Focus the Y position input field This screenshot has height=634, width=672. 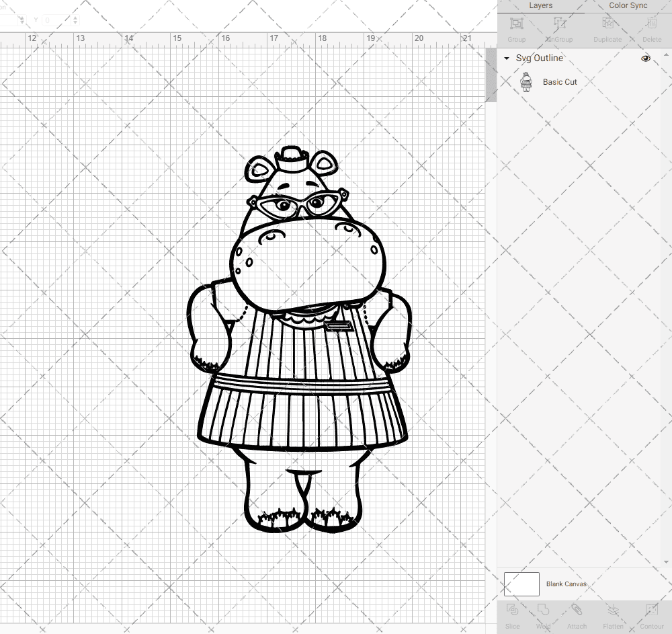point(56,20)
